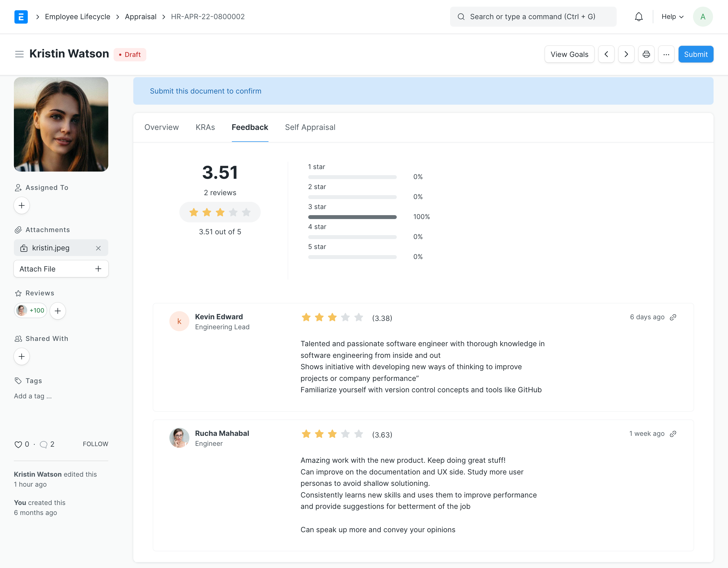Open the notifications bell icon

(638, 16)
